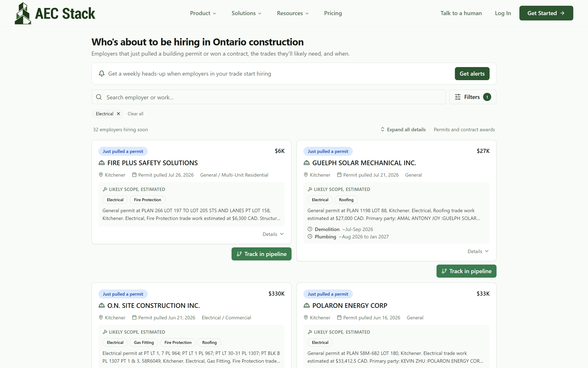This screenshot has height=368, width=588.
Task: Click General / Multi-Unit Residential label
Action: pos(234,175)
